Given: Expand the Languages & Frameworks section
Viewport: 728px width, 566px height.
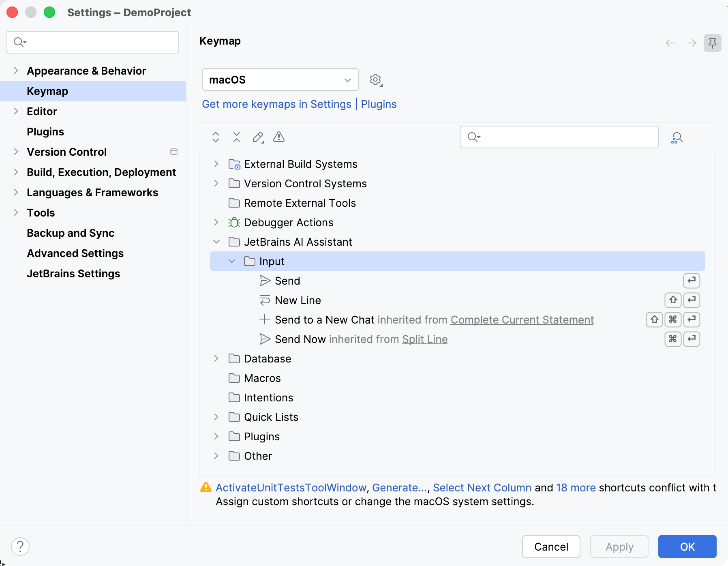Looking at the screenshot, I should [16, 192].
